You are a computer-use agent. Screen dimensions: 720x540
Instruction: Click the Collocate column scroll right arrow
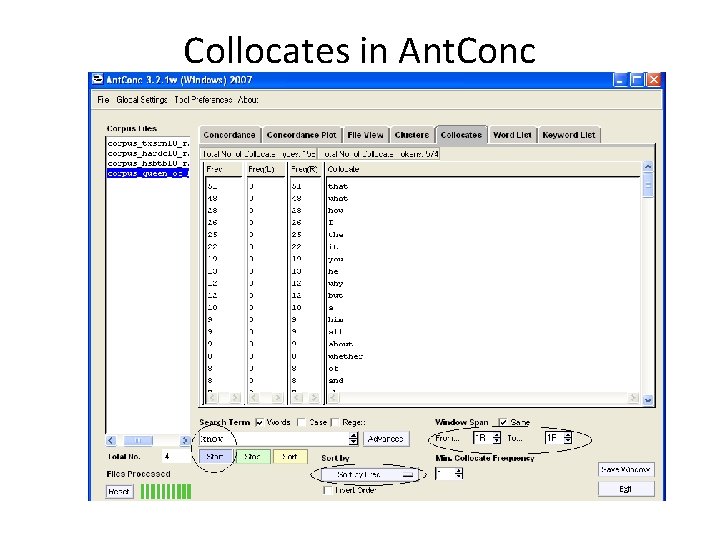click(x=633, y=398)
